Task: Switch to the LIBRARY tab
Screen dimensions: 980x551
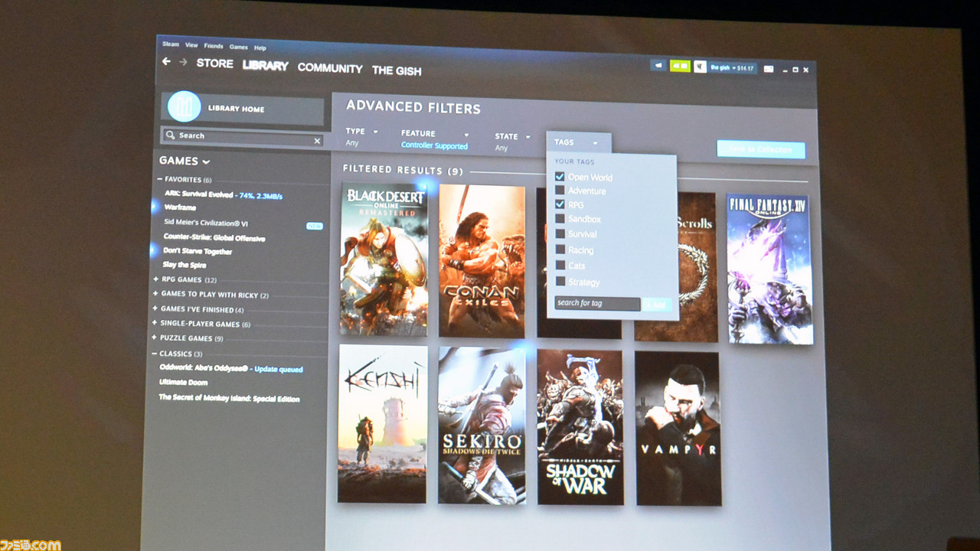Action: point(266,66)
